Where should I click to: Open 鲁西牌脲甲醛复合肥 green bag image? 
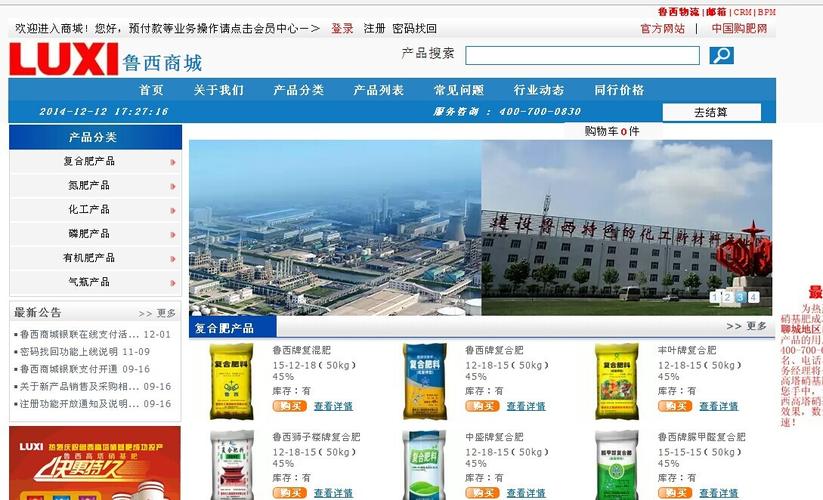click(617, 465)
